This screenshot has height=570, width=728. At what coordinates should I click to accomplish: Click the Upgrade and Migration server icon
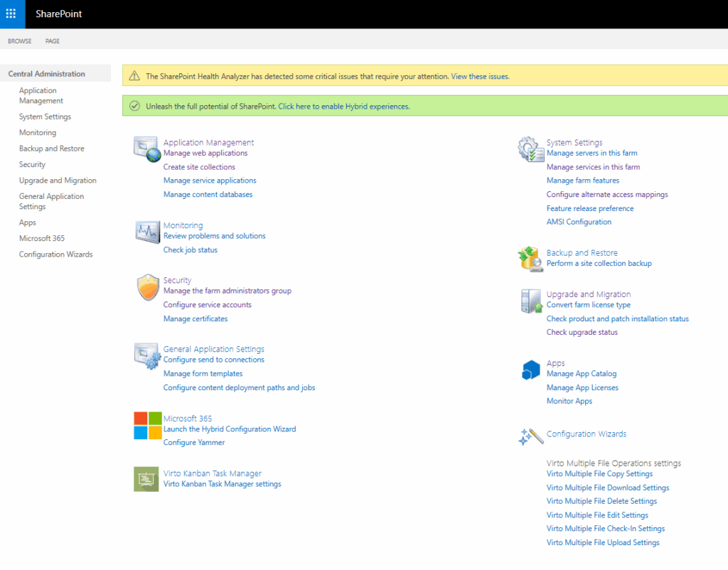[530, 301]
